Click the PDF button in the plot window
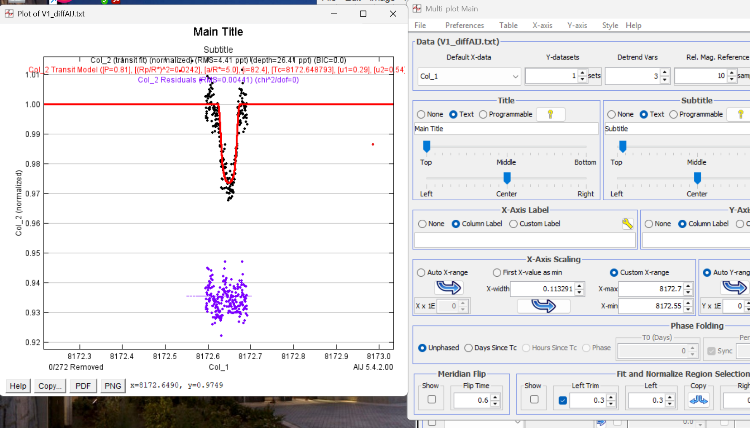 pos(83,385)
